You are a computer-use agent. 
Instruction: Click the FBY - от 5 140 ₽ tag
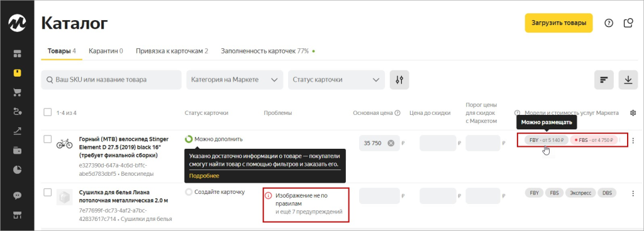[546, 140]
